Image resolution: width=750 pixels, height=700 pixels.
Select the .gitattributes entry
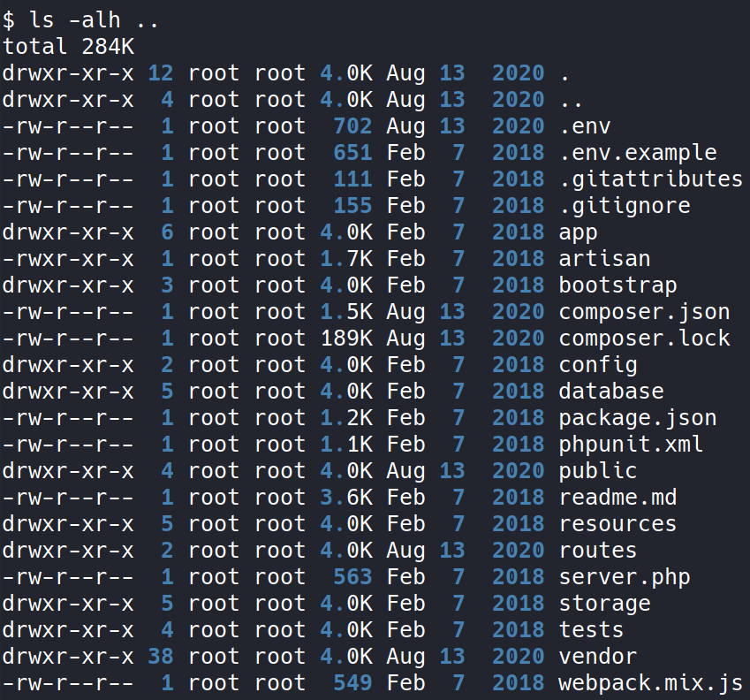pos(651,179)
